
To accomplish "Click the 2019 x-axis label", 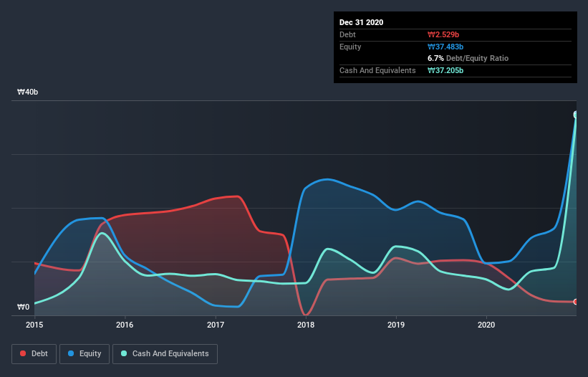I will 396,325.
